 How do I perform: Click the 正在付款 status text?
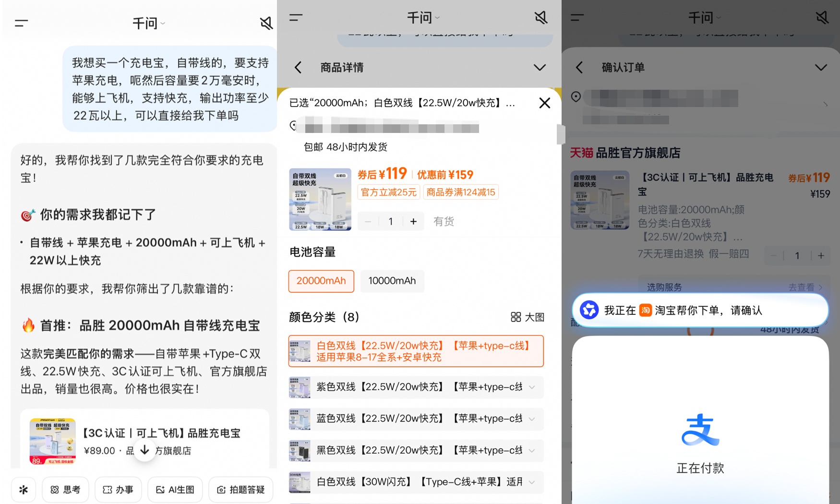(700, 468)
